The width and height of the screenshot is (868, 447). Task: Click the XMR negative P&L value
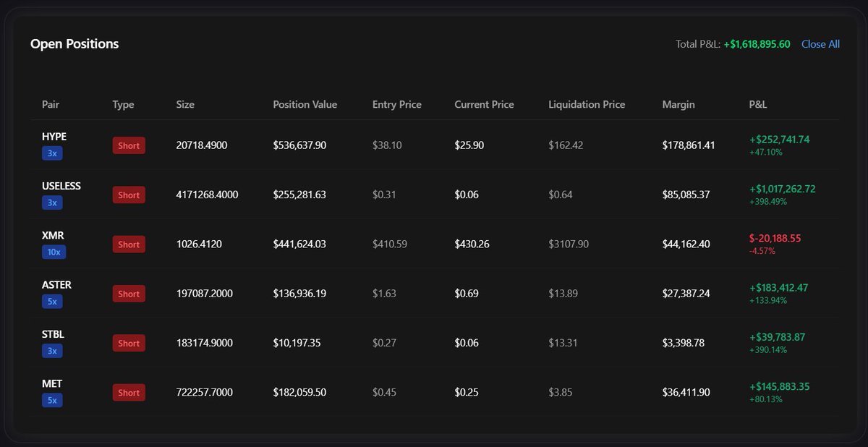click(775, 238)
